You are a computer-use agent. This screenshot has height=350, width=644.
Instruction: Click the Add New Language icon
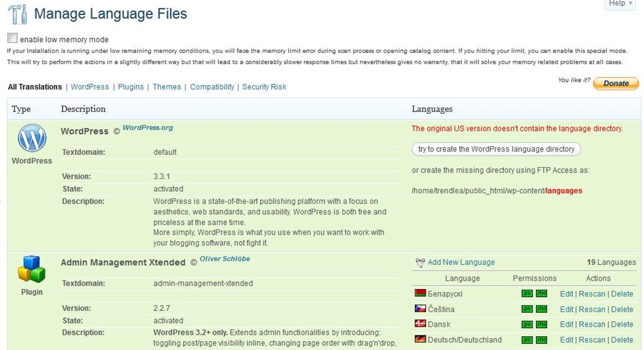pos(420,262)
